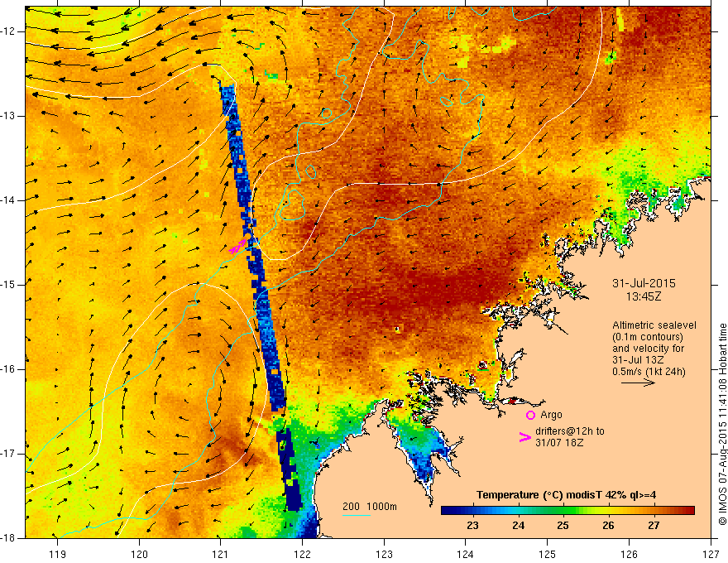Click the '200 1000m' depth label
Screen dimensions: 728x563
pos(370,507)
